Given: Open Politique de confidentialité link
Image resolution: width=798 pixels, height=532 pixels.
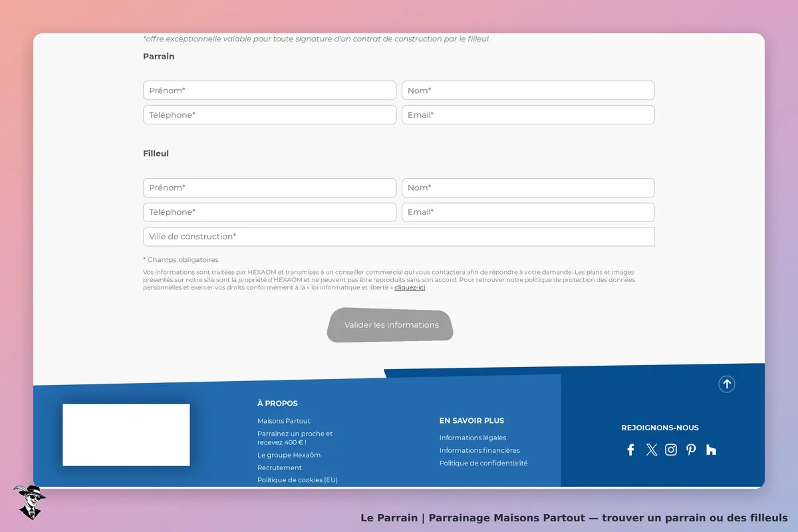Looking at the screenshot, I should [483, 463].
